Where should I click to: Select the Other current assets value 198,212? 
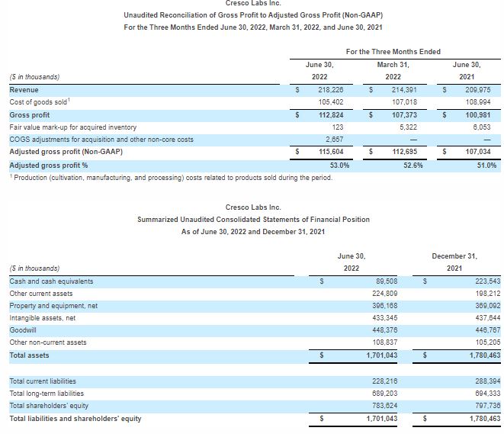[x=485, y=293]
